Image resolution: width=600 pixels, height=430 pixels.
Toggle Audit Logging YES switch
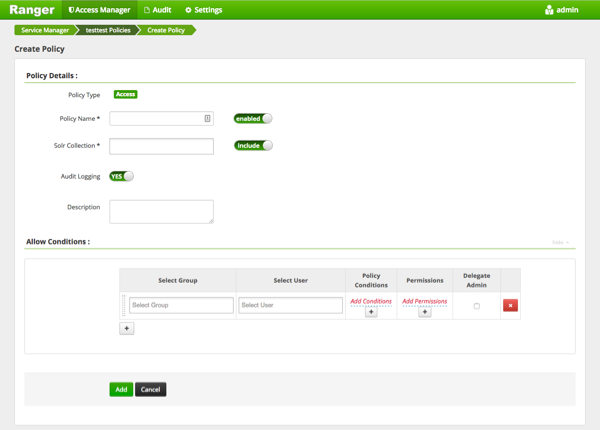coord(121,176)
